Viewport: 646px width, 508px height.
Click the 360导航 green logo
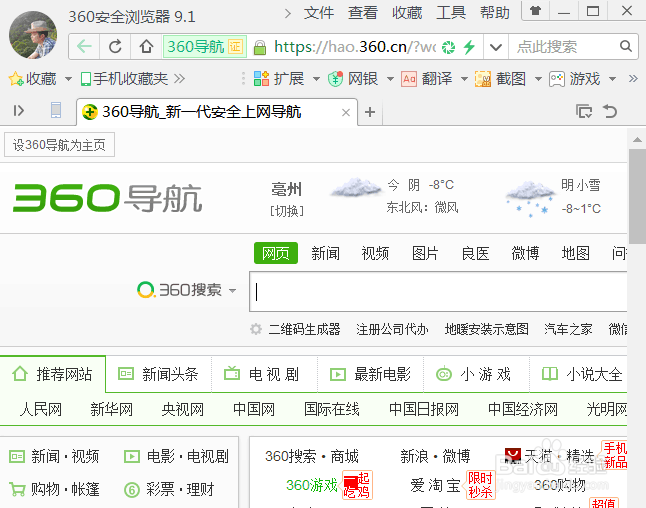pos(108,198)
